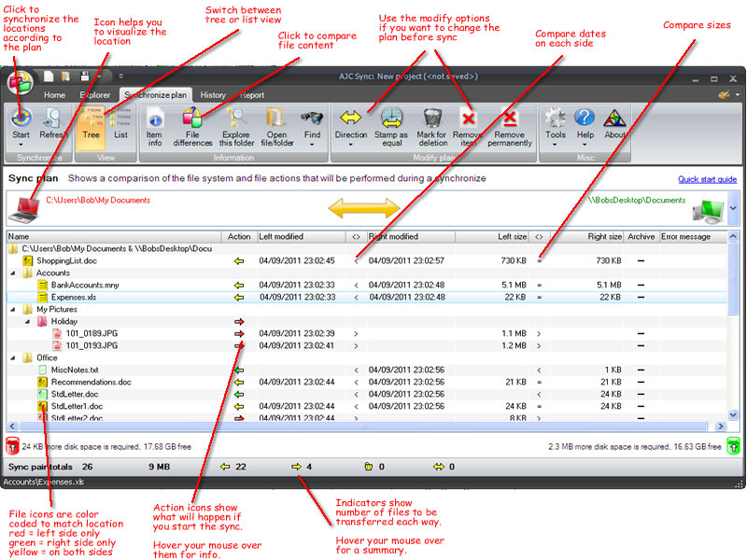Click Explore this folder icon
Screen dimensions: 747x560
click(x=236, y=119)
